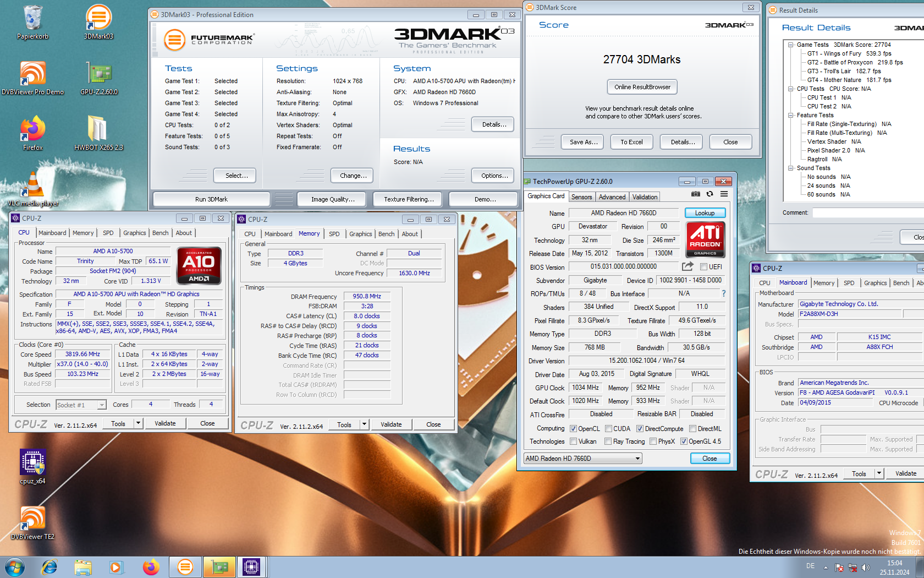Switch to GPU-Z taskbar button
This screenshot has width=924, height=578.
(219, 566)
